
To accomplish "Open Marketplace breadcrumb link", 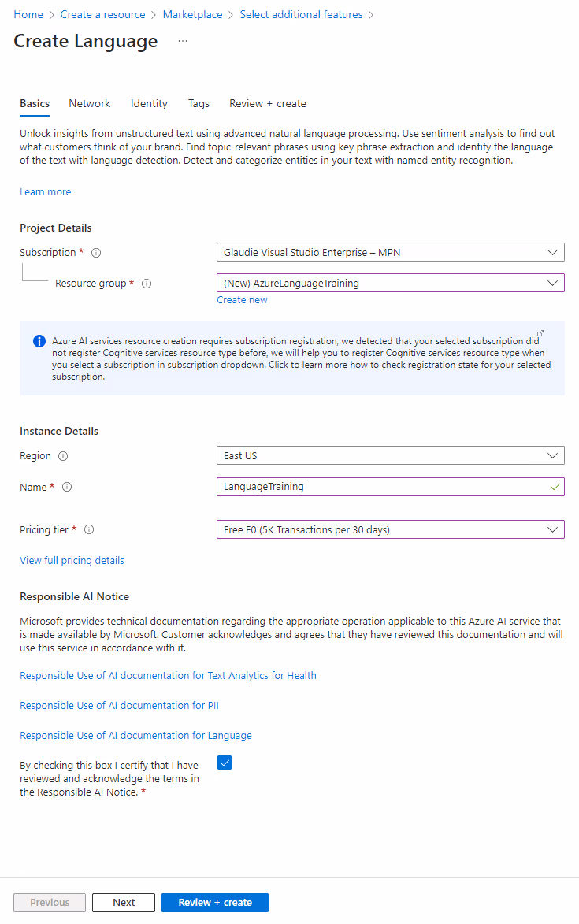I will click(x=192, y=14).
